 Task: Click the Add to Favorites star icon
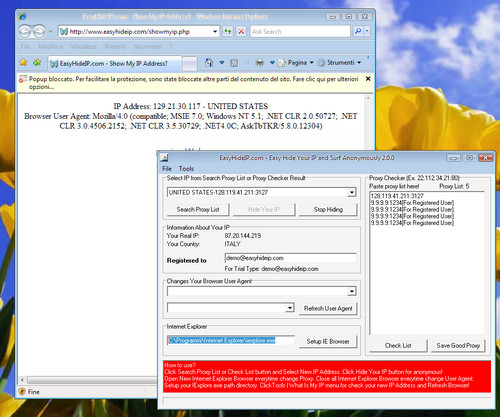[x=37, y=62]
